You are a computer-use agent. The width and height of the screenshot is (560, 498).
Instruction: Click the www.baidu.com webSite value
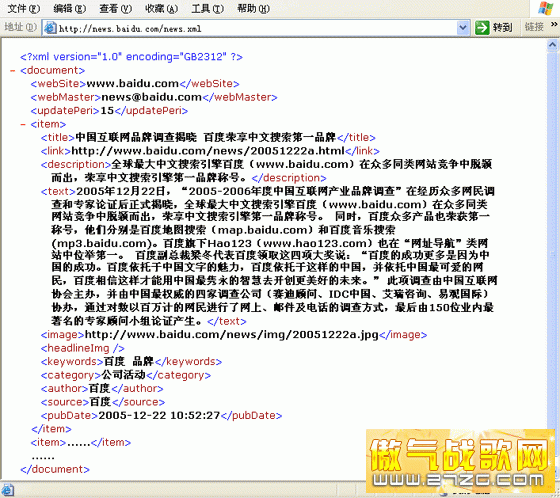point(132,84)
